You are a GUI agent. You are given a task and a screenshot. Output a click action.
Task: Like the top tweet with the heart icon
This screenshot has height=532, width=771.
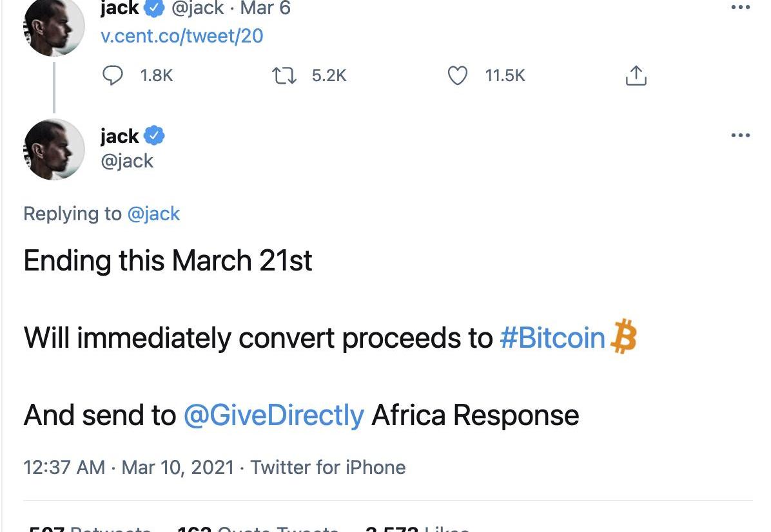pyautogui.click(x=457, y=76)
